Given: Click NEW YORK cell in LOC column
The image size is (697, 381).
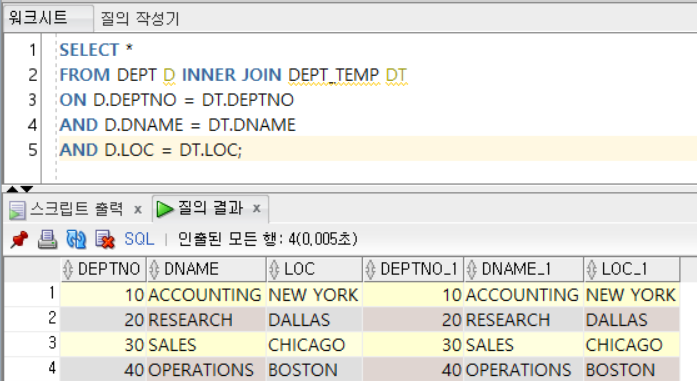Looking at the screenshot, I should click(x=315, y=295).
